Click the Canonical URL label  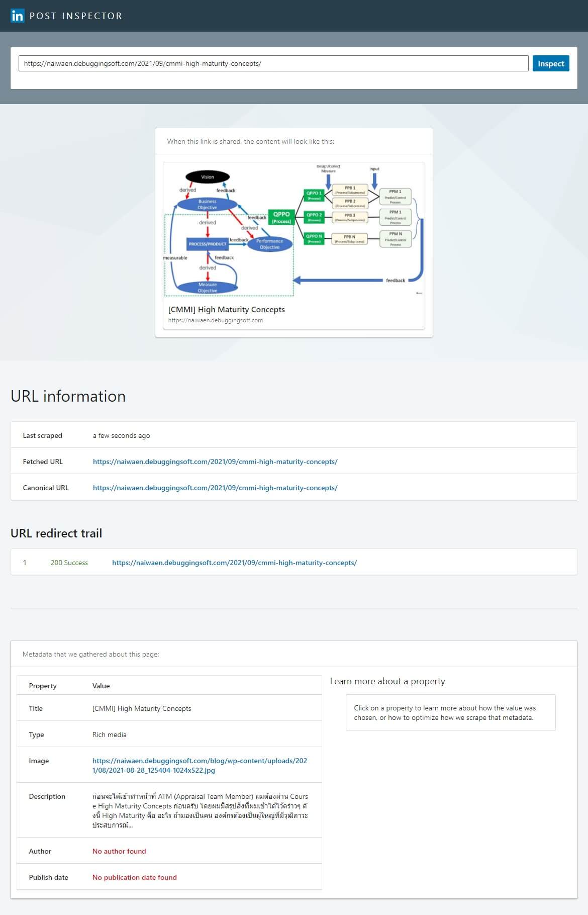click(46, 488)
